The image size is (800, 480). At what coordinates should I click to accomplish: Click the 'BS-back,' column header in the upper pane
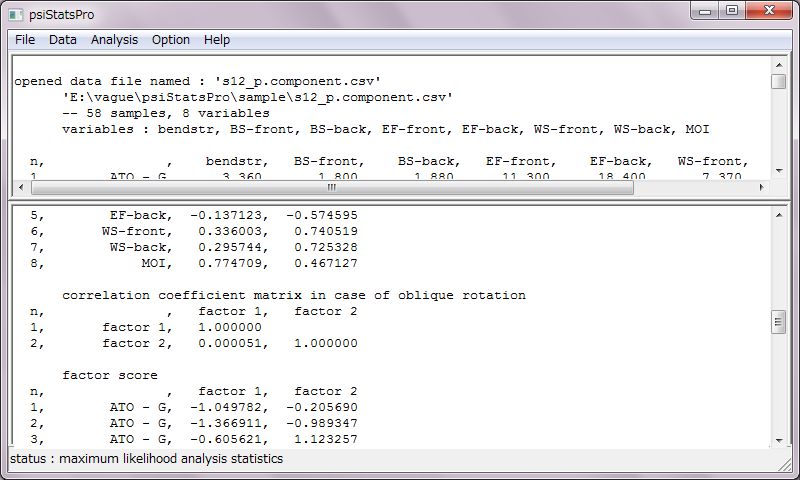point(429,162)
